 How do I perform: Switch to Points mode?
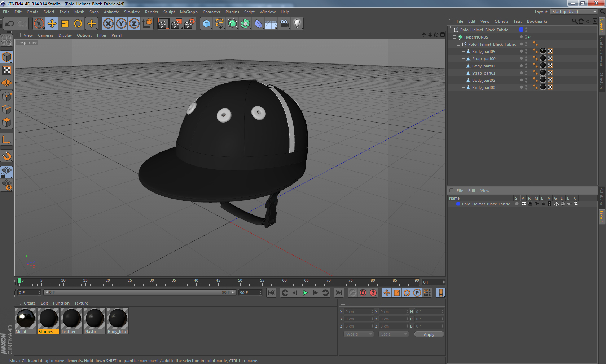[x=6, y=97]
